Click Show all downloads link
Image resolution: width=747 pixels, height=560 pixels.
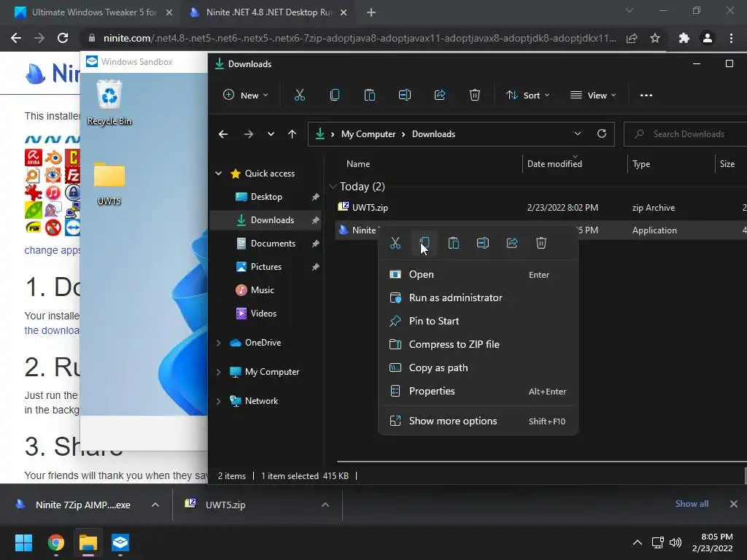point(692,504)
